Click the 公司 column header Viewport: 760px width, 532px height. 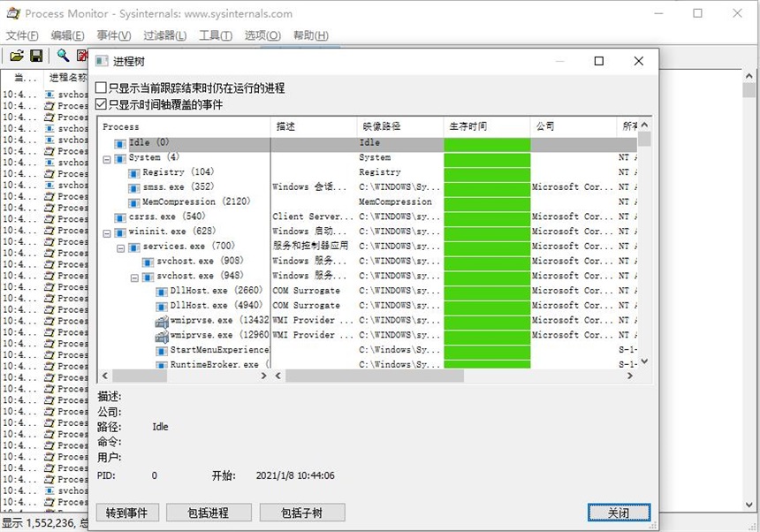click(x=574, y=127)
